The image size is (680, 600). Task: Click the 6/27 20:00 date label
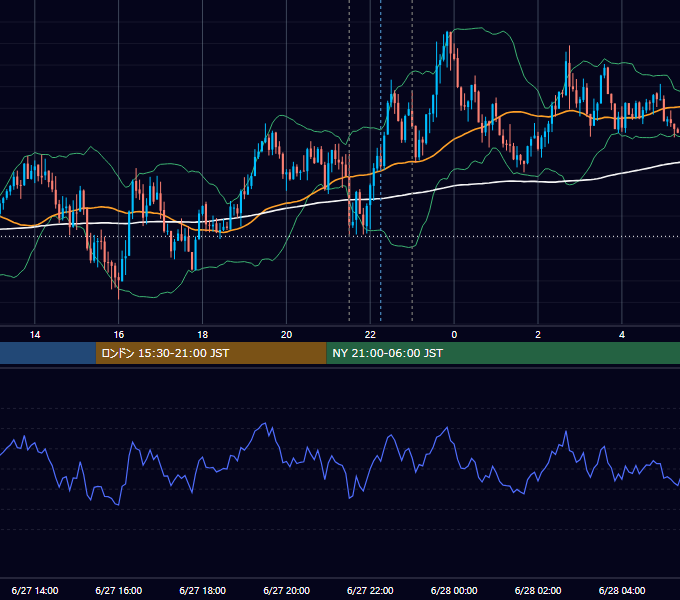(286, 590)
